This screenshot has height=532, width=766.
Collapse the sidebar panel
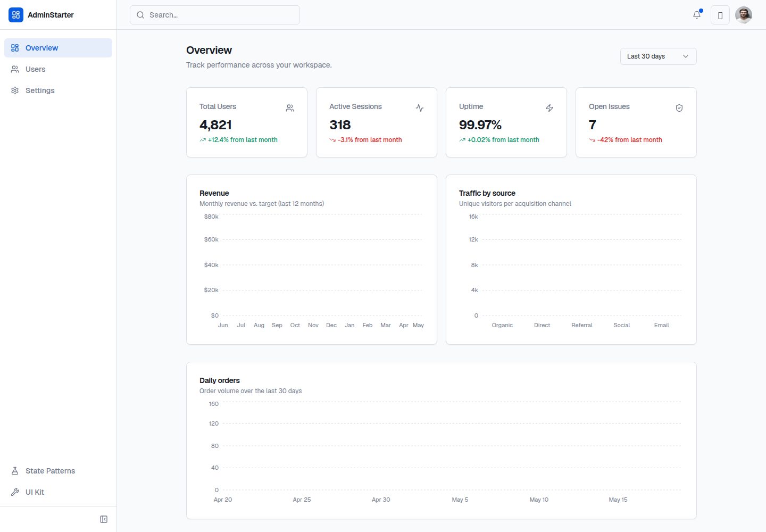[x=104, y=519]
